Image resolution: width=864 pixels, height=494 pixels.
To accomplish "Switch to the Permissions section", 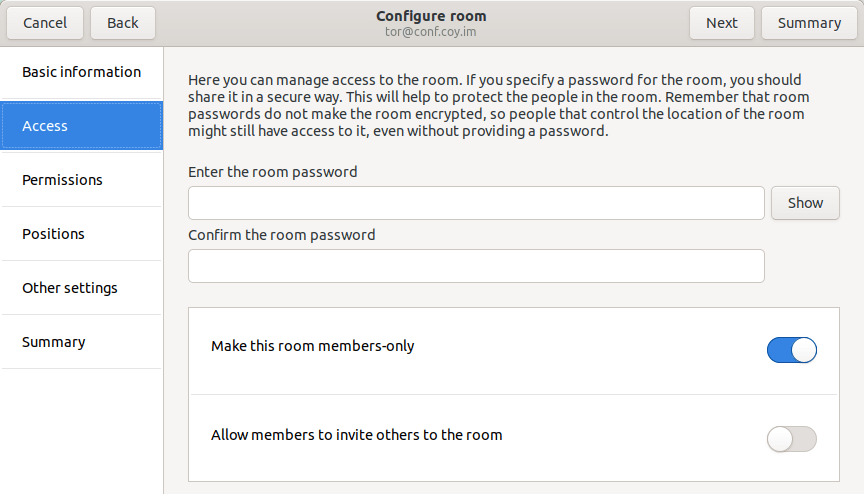I will tap(81, 180).
